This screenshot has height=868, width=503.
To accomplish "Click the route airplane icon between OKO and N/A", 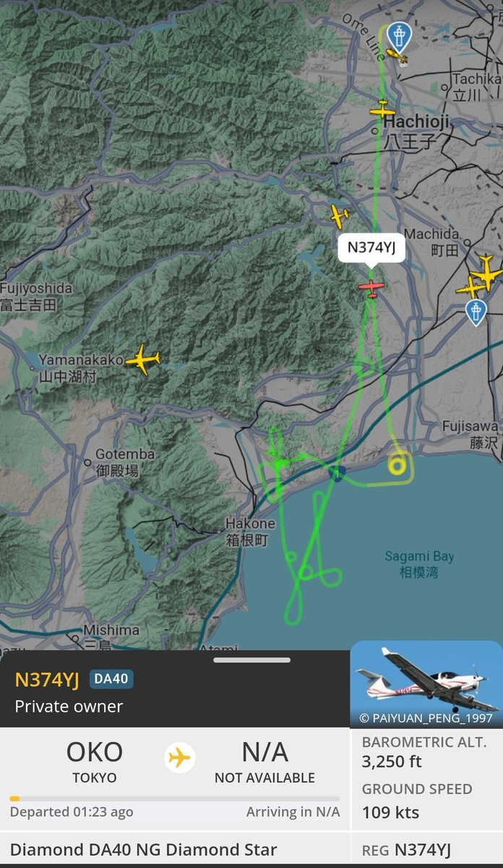I will pyautogui.click(x=179, y=757).
